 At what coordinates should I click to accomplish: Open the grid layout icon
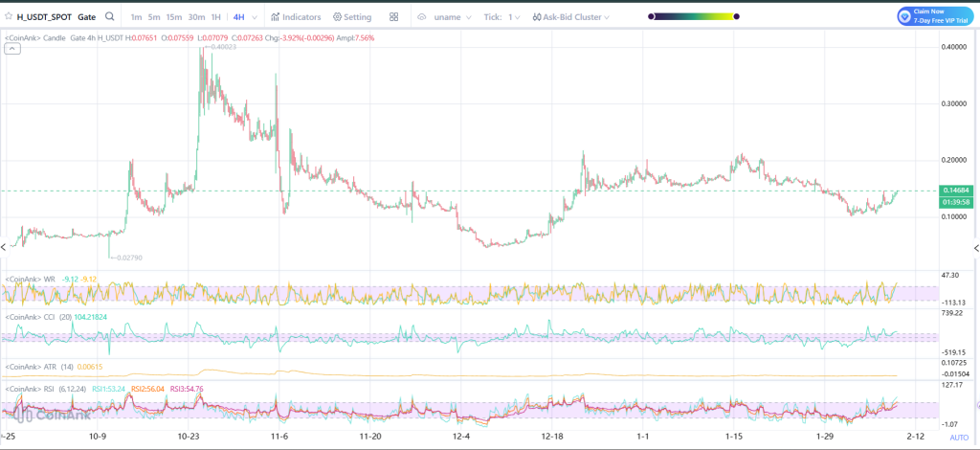click(x=394, y=17)
